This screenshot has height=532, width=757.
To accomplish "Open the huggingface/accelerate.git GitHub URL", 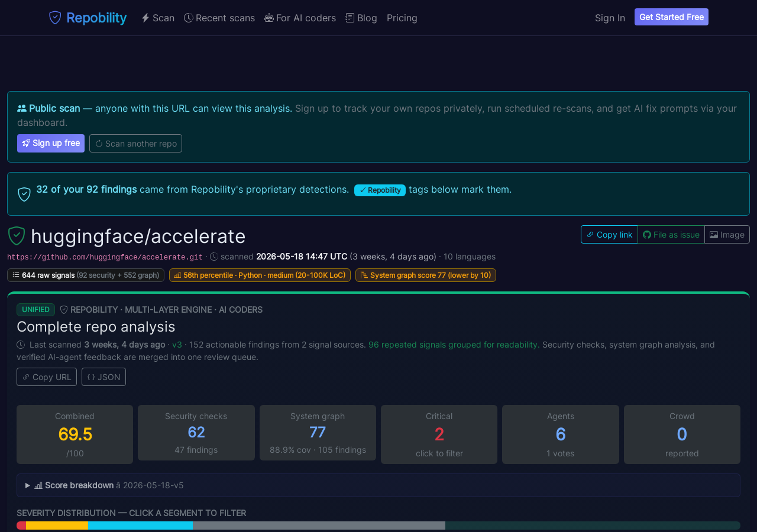I will point(105,257).
